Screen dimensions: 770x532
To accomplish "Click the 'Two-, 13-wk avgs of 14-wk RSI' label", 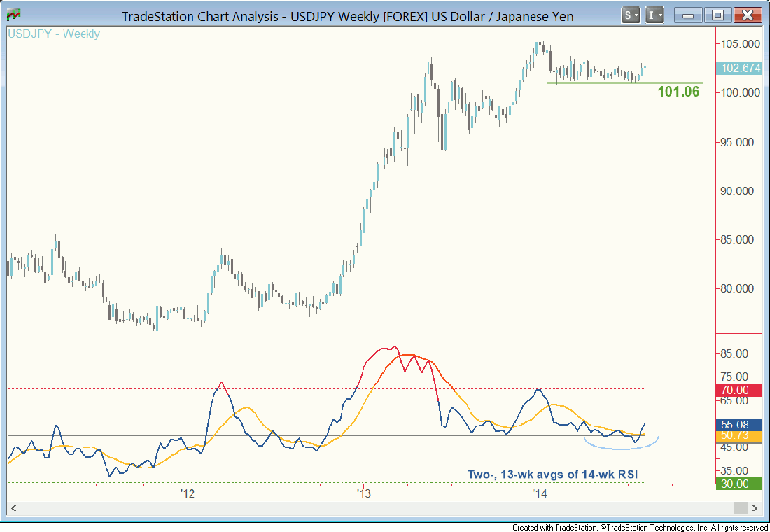I will (x=552, y=475).
